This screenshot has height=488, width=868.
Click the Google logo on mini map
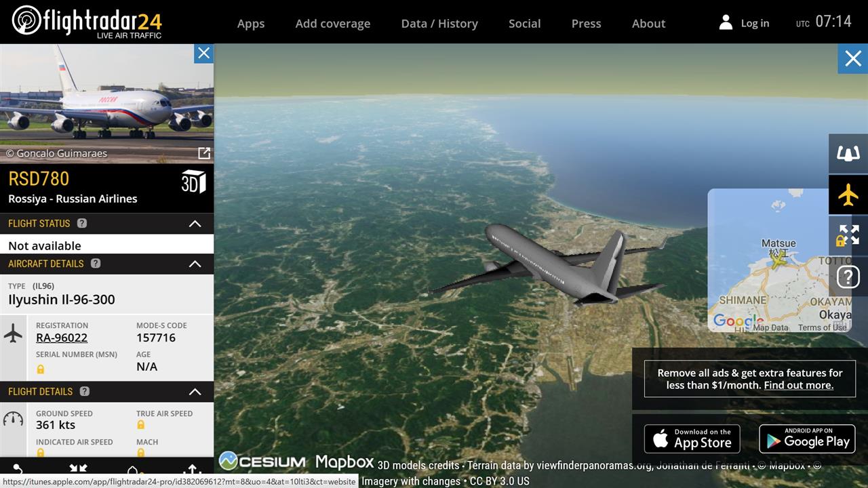click(x=738, y=321)
